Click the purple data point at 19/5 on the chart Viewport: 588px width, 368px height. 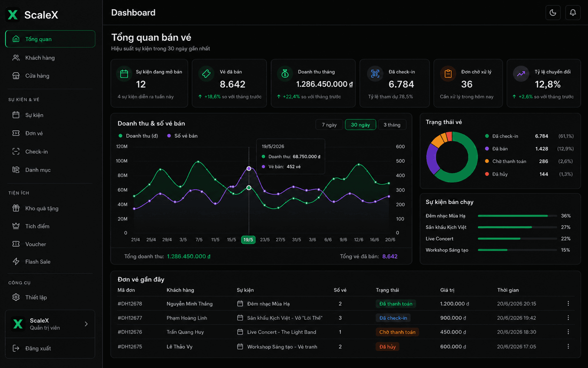click(x=249, y=168)
